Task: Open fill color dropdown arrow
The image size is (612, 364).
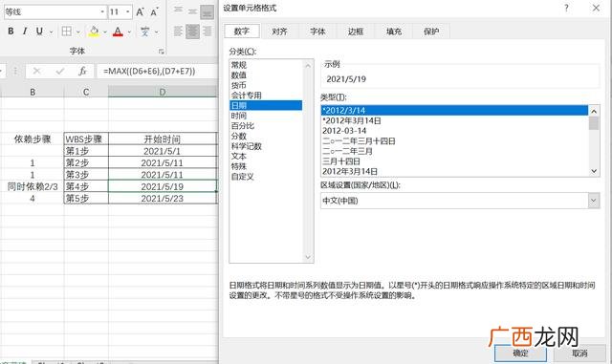Action: click(104, 32)
